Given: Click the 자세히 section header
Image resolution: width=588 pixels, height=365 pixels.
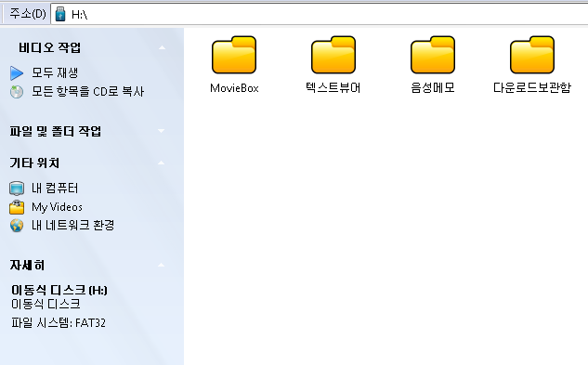Looking at the screenshot, I should click(x=27, y=266).
